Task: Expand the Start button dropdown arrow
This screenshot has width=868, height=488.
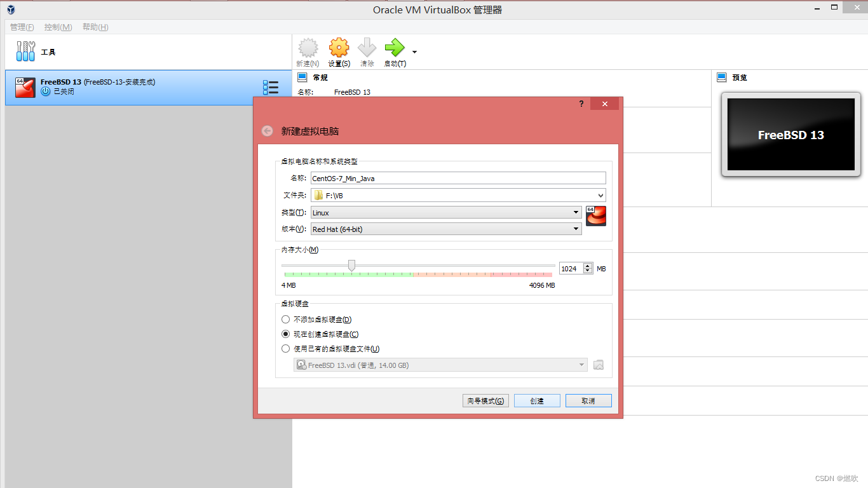Action: tap(414, 52)
